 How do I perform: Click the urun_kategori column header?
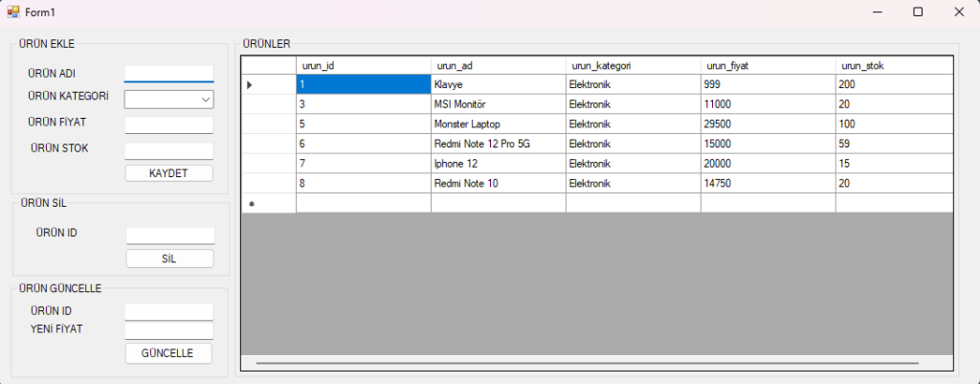pos(633,66)
